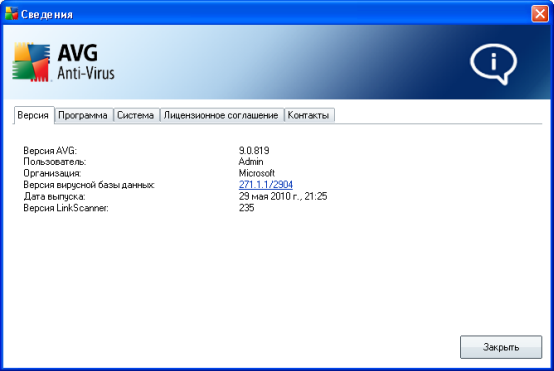Viewport: 554px width, 371px height.
Task: Click the 9.0.819 version number
Action: click(x=254, y=151)
